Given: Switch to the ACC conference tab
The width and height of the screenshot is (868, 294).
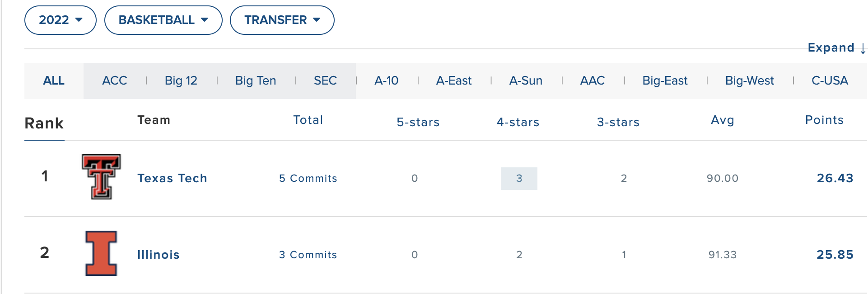Looking at the screenshot, I should coord(114,81).
